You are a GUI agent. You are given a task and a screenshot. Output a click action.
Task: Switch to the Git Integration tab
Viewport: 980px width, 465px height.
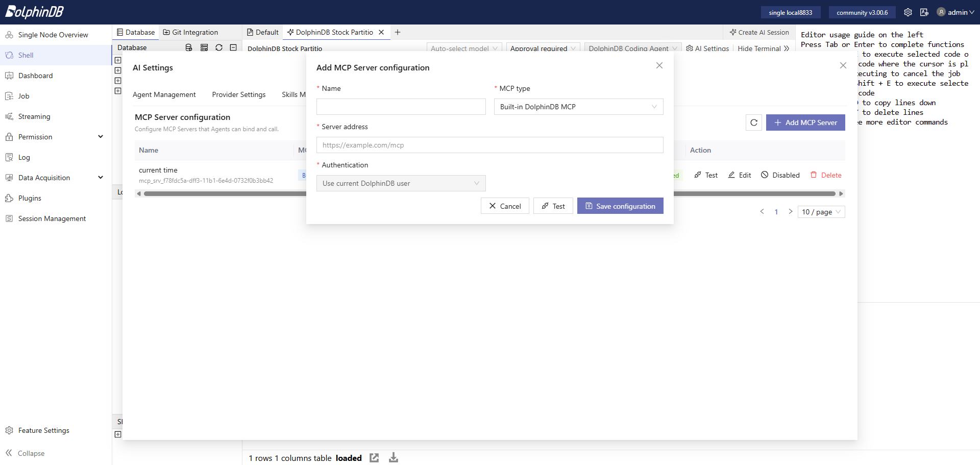click(190, 32)
